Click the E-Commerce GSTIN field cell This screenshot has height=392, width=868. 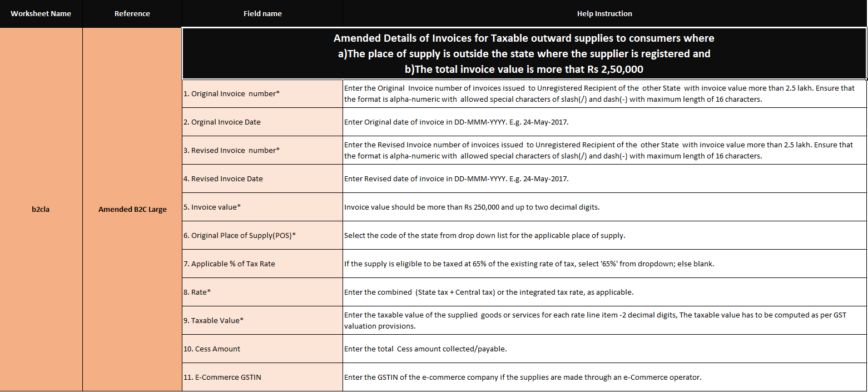tap(262, 377)
